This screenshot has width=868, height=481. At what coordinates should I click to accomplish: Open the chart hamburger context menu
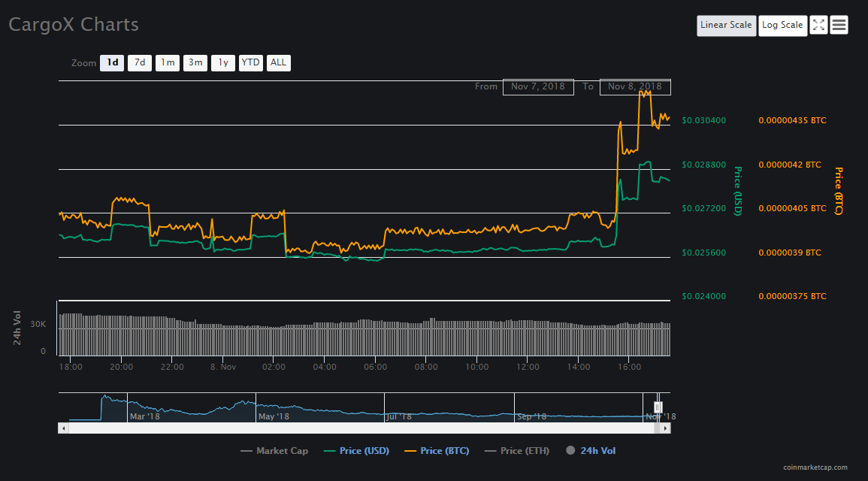point(839,25)
